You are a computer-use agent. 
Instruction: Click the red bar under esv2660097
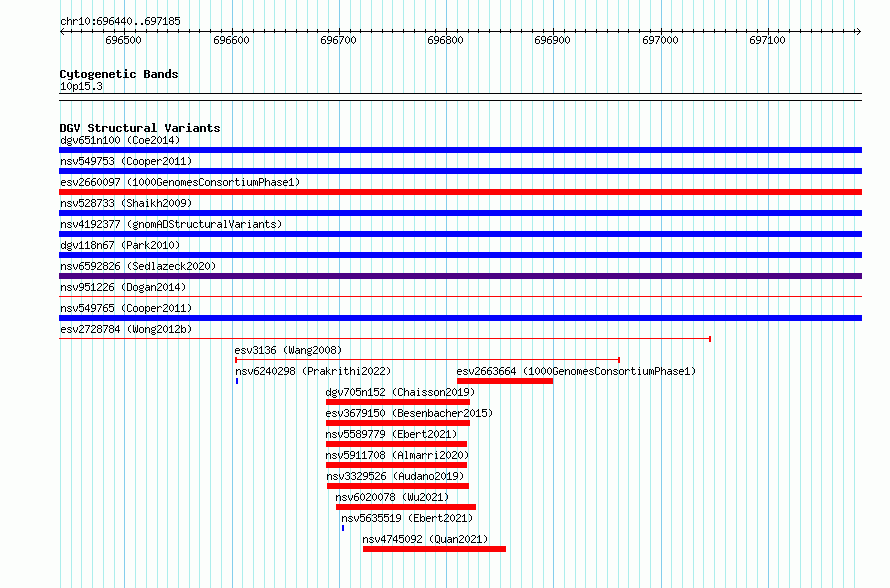460,192
